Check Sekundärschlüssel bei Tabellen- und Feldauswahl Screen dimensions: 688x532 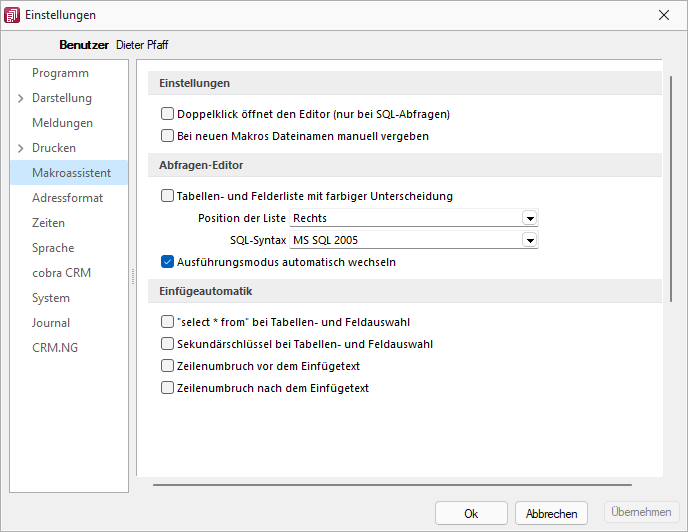pos(167,344)
